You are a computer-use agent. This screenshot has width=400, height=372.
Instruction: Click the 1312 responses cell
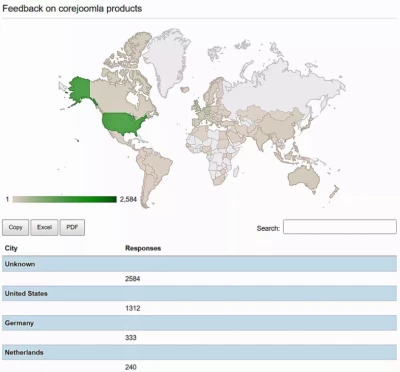[133, 308]
